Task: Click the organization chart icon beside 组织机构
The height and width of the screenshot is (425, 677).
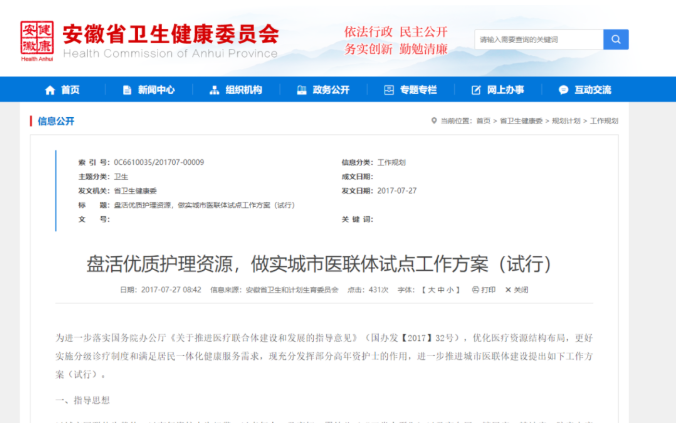Action: click(214, 90)
